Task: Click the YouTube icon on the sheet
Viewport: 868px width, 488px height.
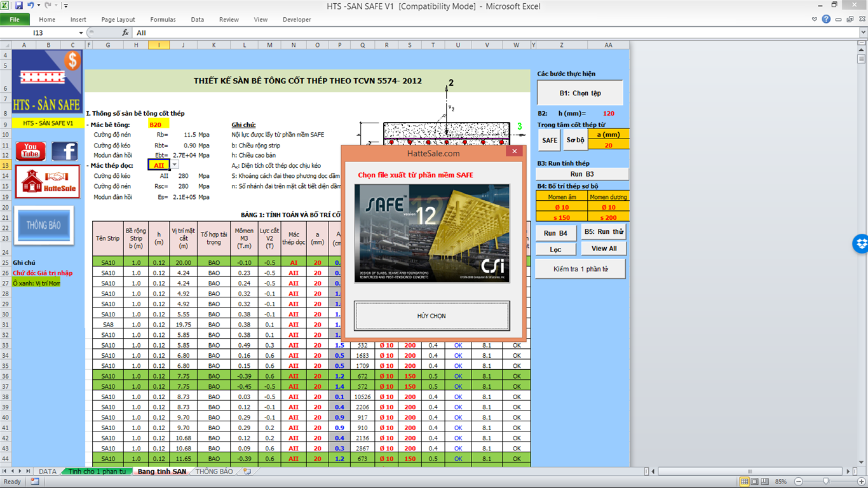Action: [x=31, y=151]
